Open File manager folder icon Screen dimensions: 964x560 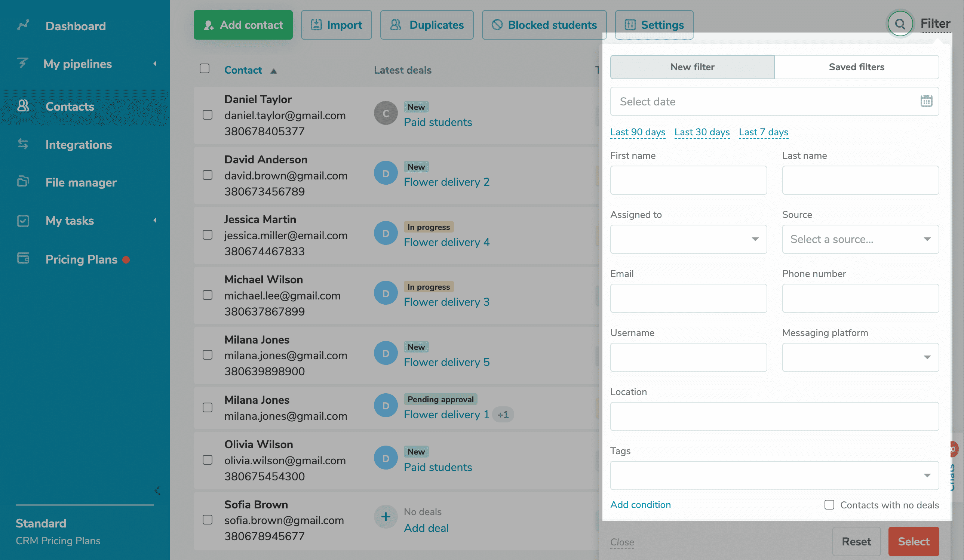[23, 181]
